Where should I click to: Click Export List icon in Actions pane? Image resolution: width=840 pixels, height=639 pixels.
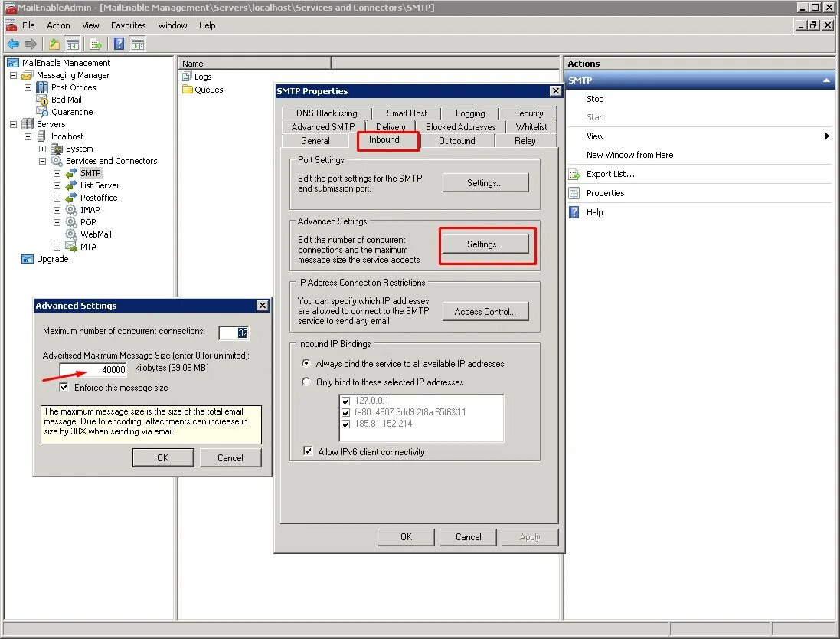coord(574,174)
